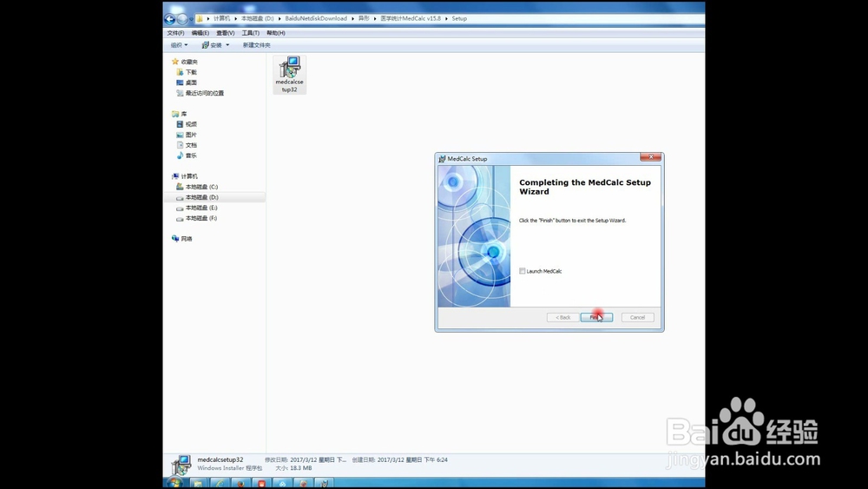Click the MedCalc Setup title bar icon
Viewport: 868px width, 489px height.
click(x=442, y=159)
